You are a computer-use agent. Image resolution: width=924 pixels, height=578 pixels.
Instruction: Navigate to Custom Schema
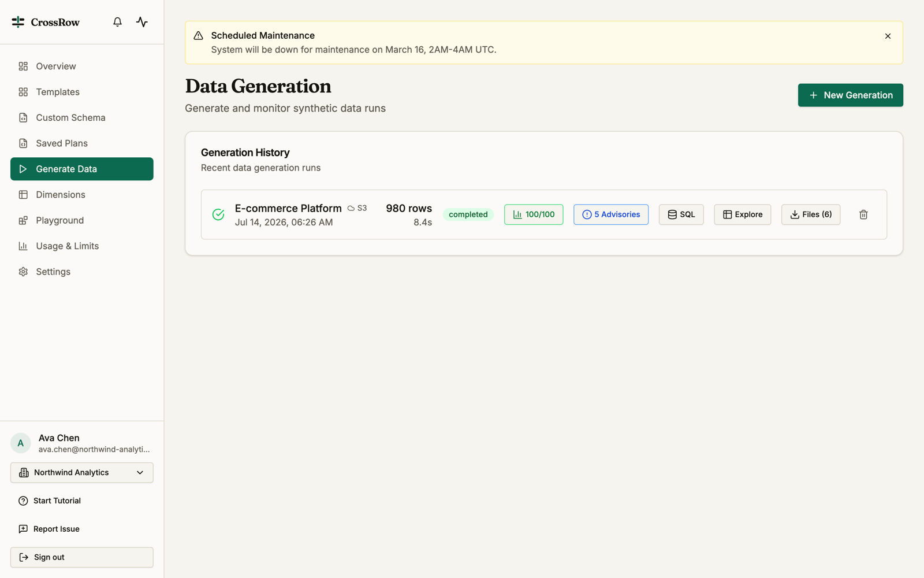tap(82, 118)
